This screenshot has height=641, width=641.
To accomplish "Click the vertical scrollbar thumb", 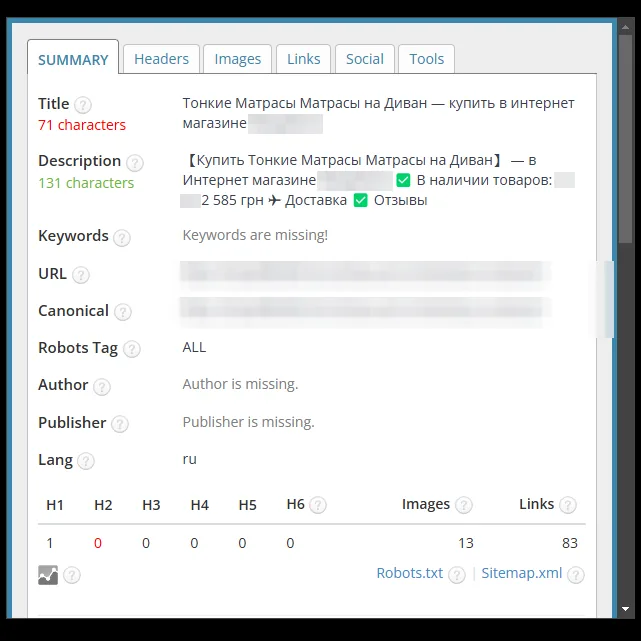I will pos(625,139).
